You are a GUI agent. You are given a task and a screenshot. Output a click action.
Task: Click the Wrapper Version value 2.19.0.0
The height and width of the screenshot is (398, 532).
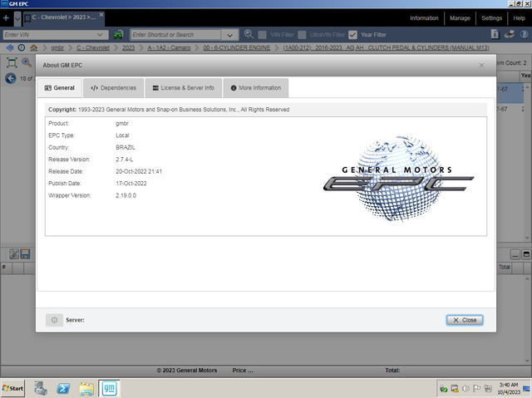pos(126,195)
